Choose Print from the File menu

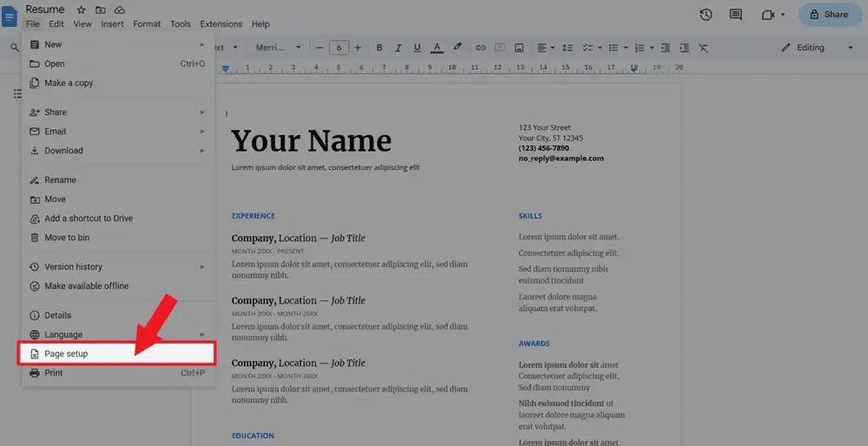tap(118, 373)
